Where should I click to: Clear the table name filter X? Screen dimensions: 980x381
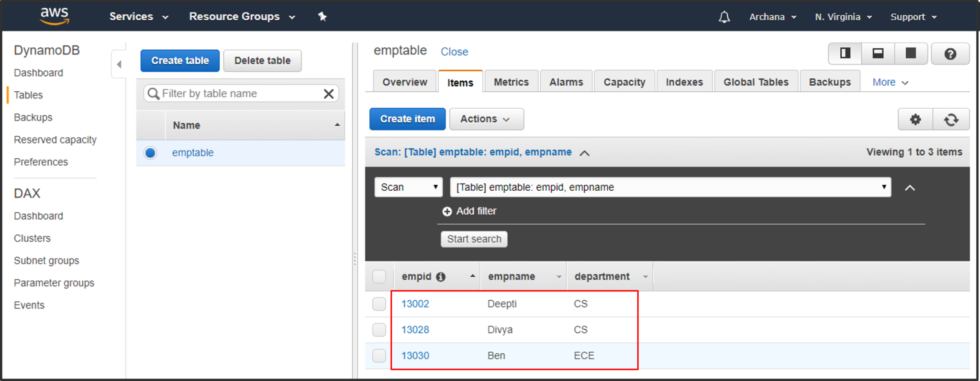pyautogui.click(x=329, y=94)
